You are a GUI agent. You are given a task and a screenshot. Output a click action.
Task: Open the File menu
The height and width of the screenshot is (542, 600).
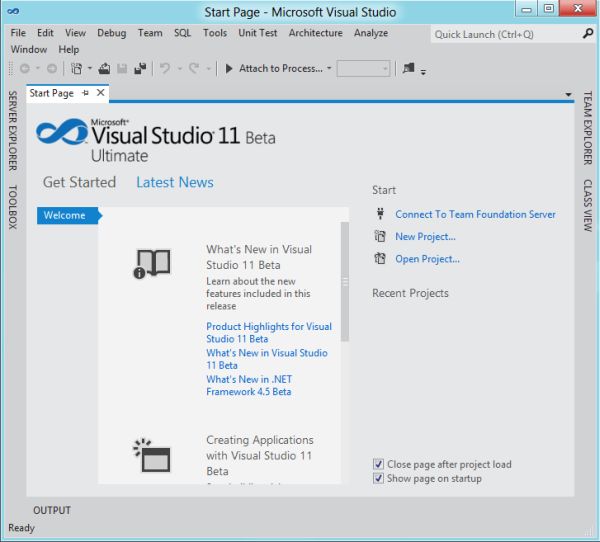[18, 33]
